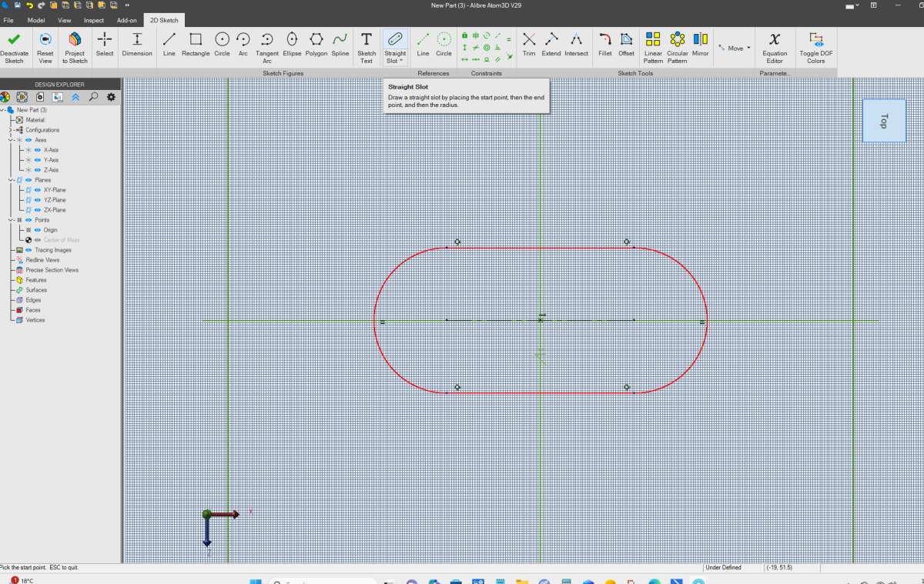Collapse the New Part (3) tree node
The image size is (924, 584).
click(x=2, y=110)
